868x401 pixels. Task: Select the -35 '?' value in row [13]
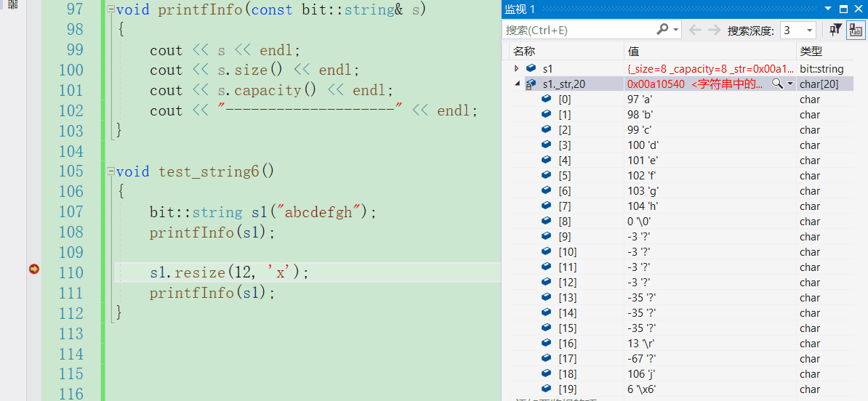[641, 298]
